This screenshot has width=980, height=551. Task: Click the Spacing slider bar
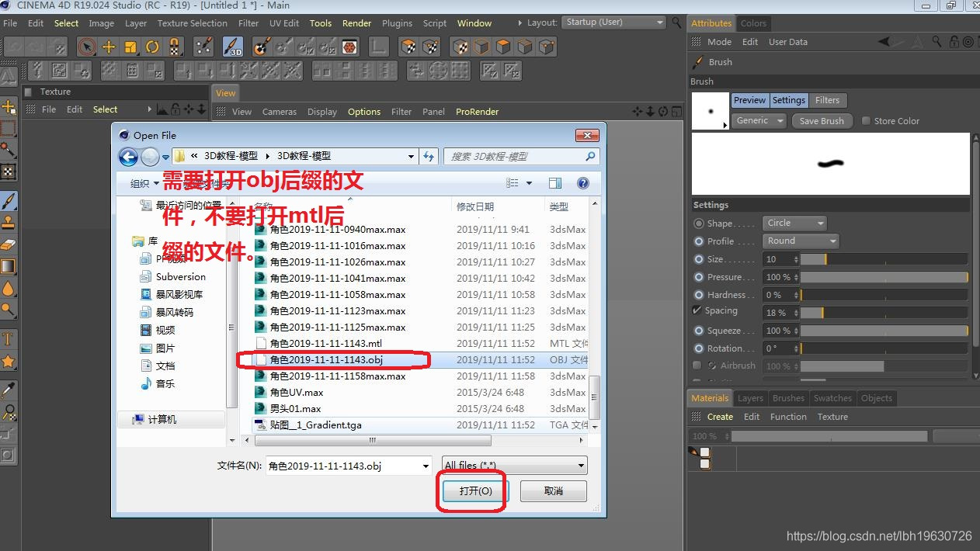pyautogui.click(x=884, y=313)
